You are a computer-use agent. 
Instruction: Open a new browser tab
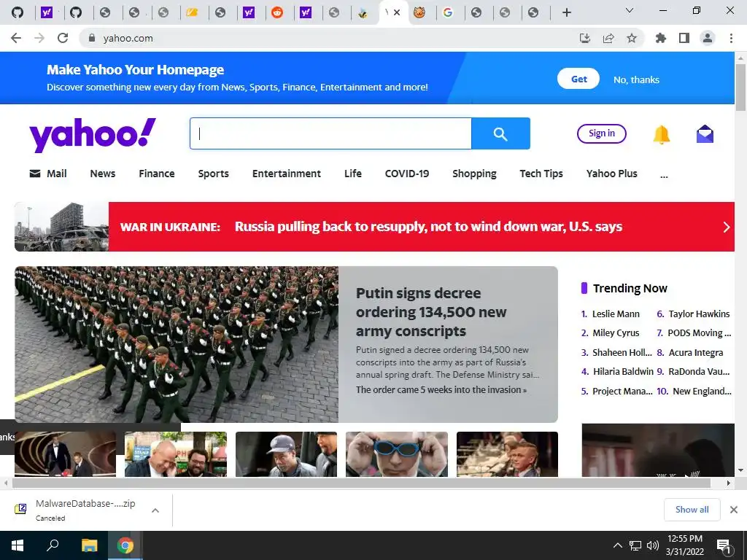tap(566, 12)
